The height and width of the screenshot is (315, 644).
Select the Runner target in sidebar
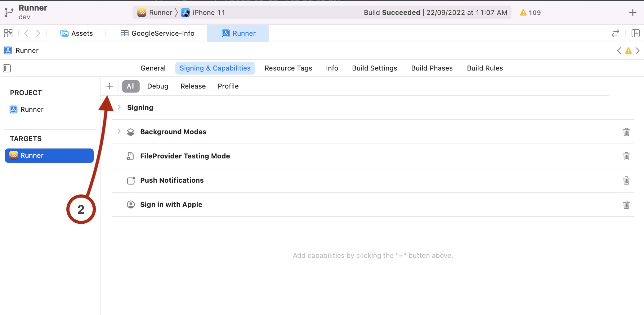click(x=49, y=155)
